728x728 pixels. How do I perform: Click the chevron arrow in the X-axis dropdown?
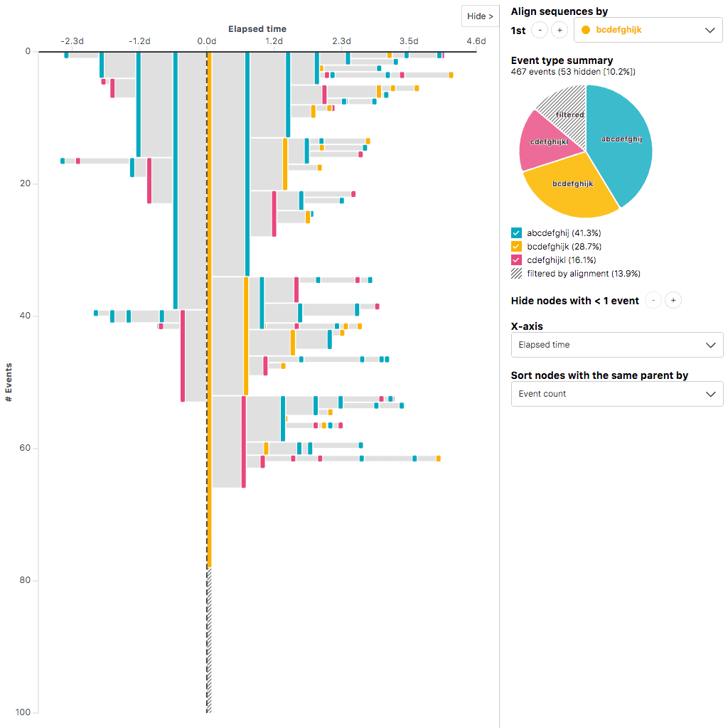coord(710,345)
